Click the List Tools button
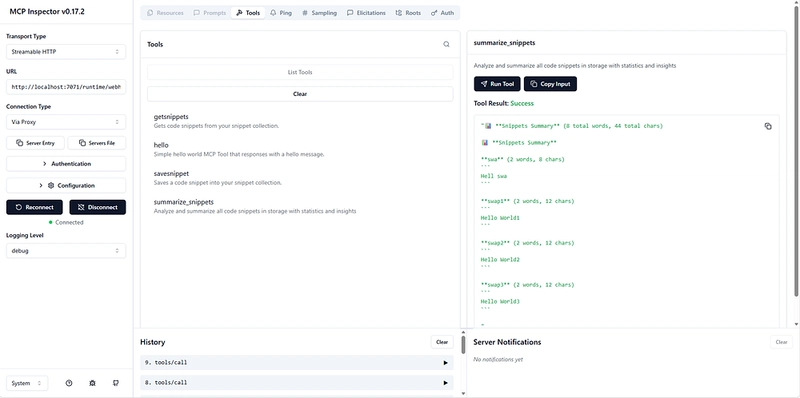Image resolution: width=800 pixels, height=398 pixels. coord(300,72)
